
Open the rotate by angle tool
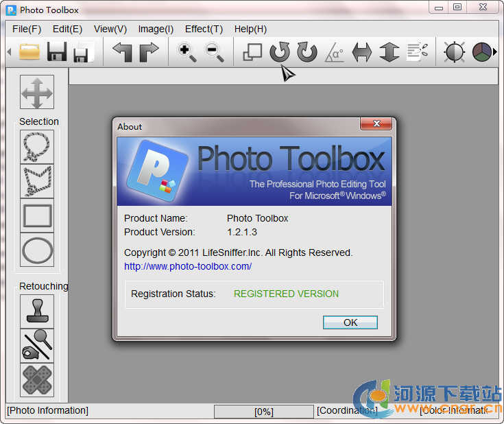coord(335,52)
